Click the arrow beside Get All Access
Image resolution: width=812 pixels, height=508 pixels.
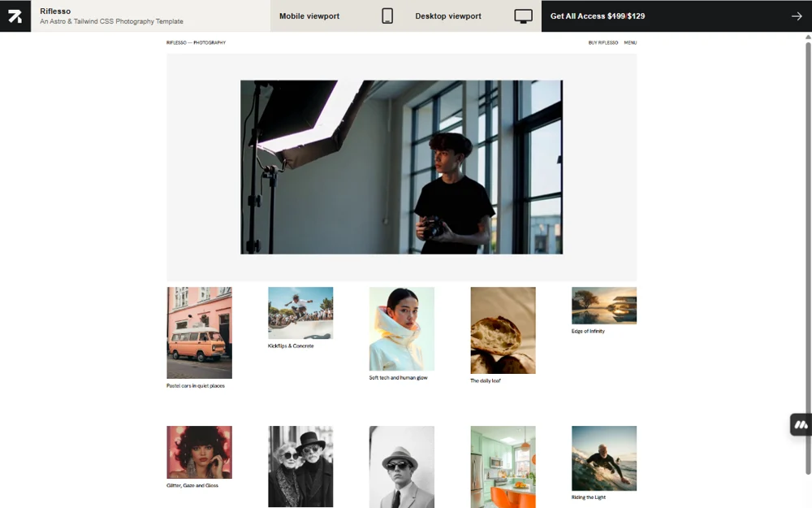(x=797, y=16)
